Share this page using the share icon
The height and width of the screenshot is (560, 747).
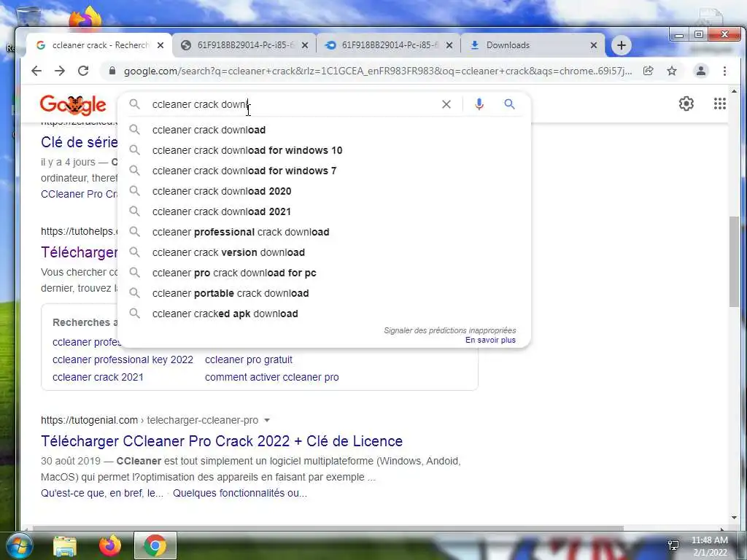pyautogui.click(x=648, y=71)
